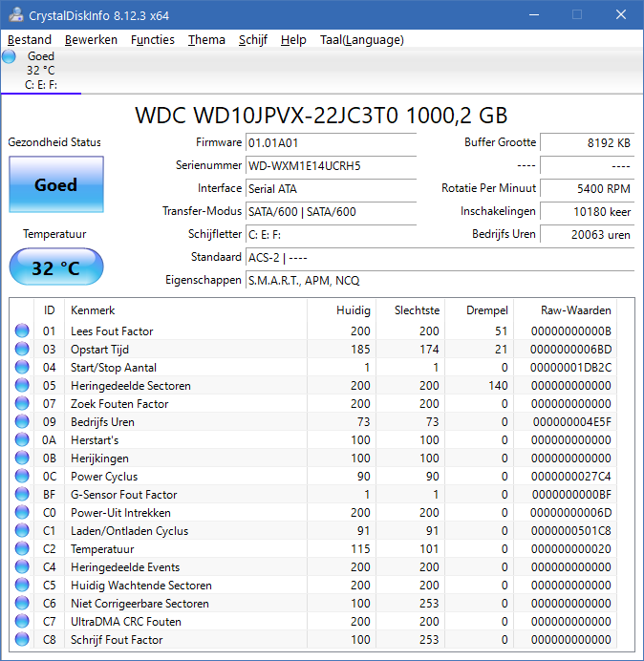This screenshot has height=661, width=644.
Task: Click the Standaard field ACS-2
Action: coord(440,257)
